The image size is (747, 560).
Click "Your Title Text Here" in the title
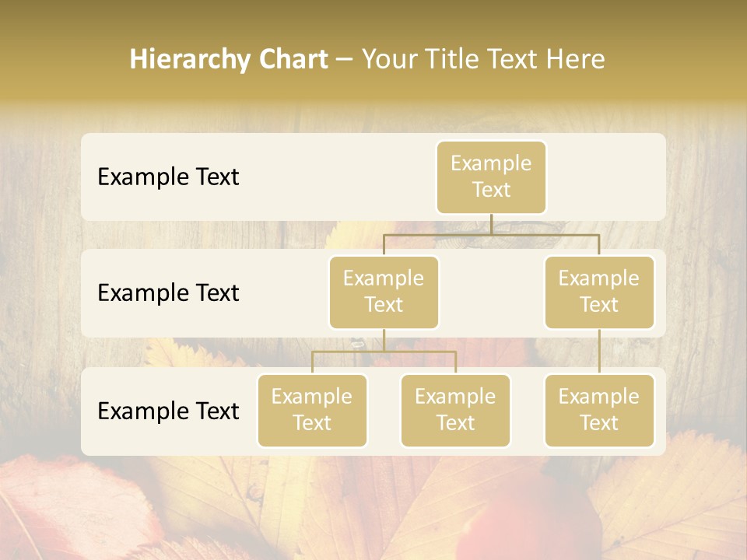(x=483, y=59)
